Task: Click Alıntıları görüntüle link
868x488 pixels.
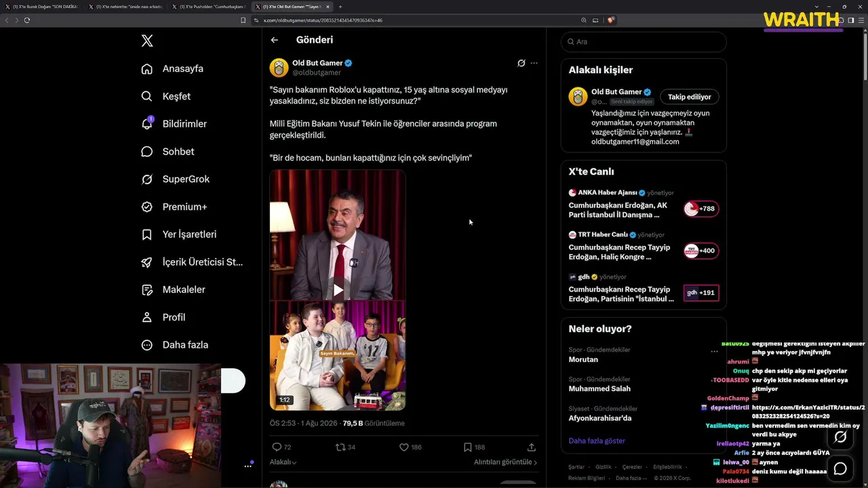Action: coord(505,462)
